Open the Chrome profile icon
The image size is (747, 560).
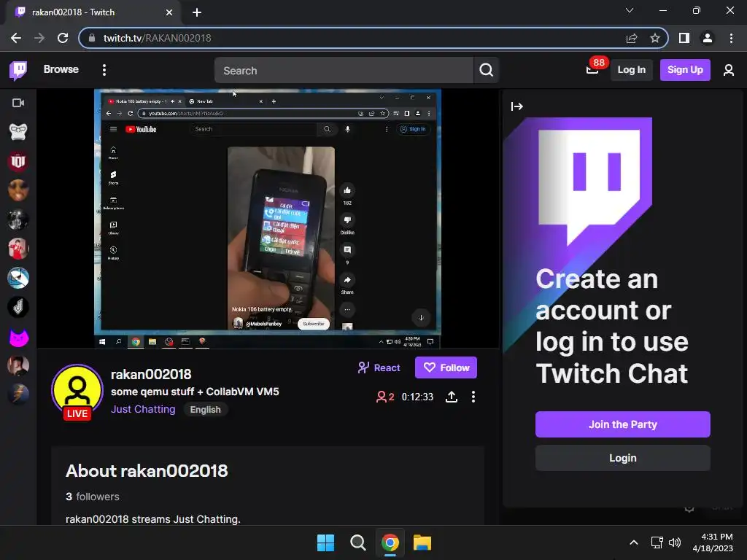click(x=708, y=38)
